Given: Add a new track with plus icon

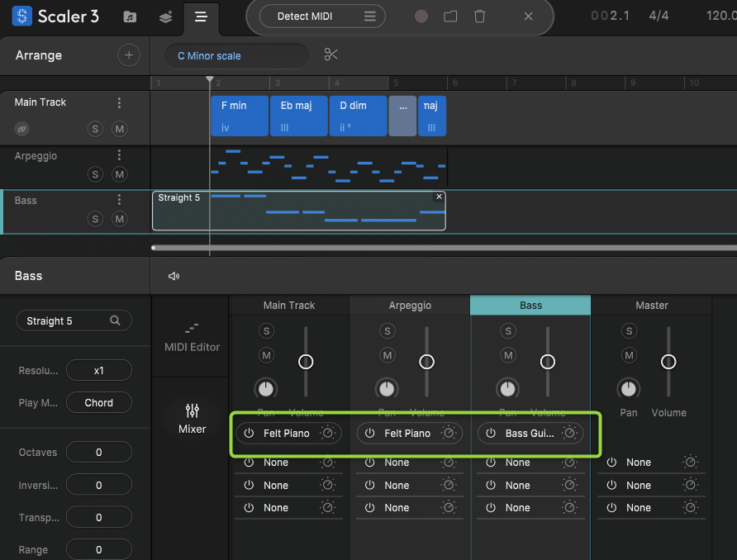Looking at the screenshot, I should pos(129,55).
